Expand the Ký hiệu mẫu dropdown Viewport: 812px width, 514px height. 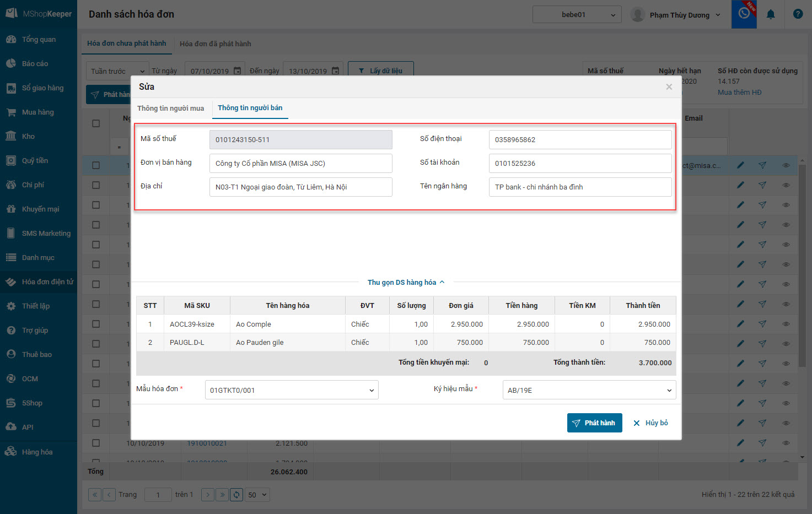[x=589, y=390]
